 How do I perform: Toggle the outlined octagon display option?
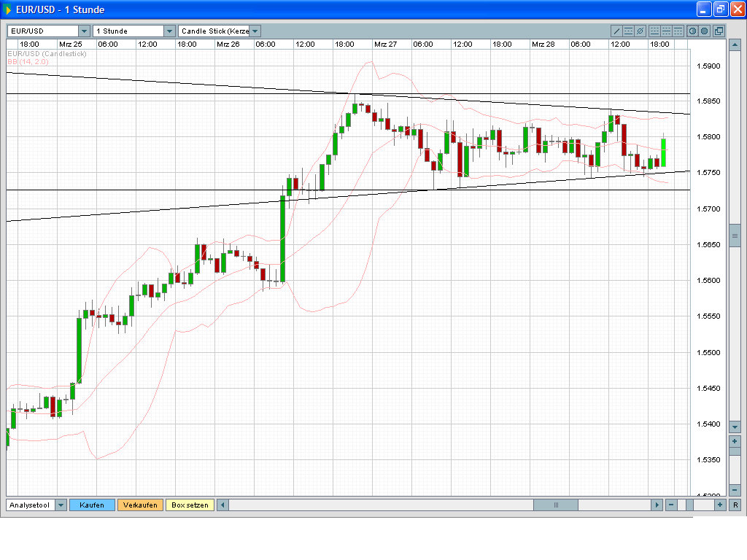pyautogui.click(x=693, y=31)
